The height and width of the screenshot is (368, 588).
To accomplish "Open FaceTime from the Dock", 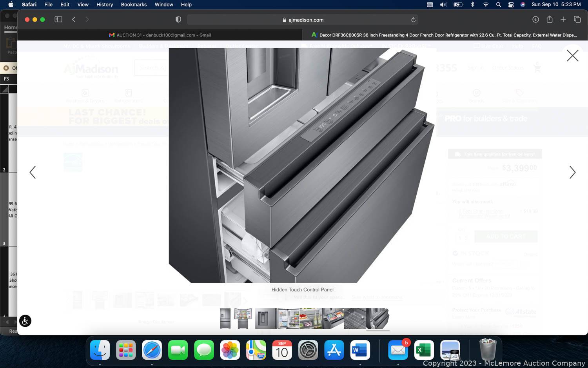I will click(178, 350).
